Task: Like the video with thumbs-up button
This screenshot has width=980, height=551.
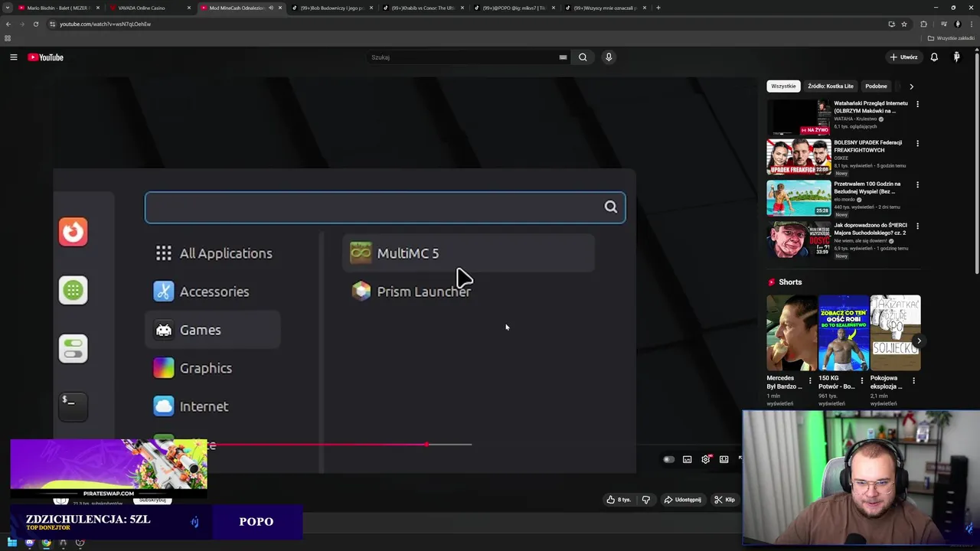Action: tap(619, 500)
